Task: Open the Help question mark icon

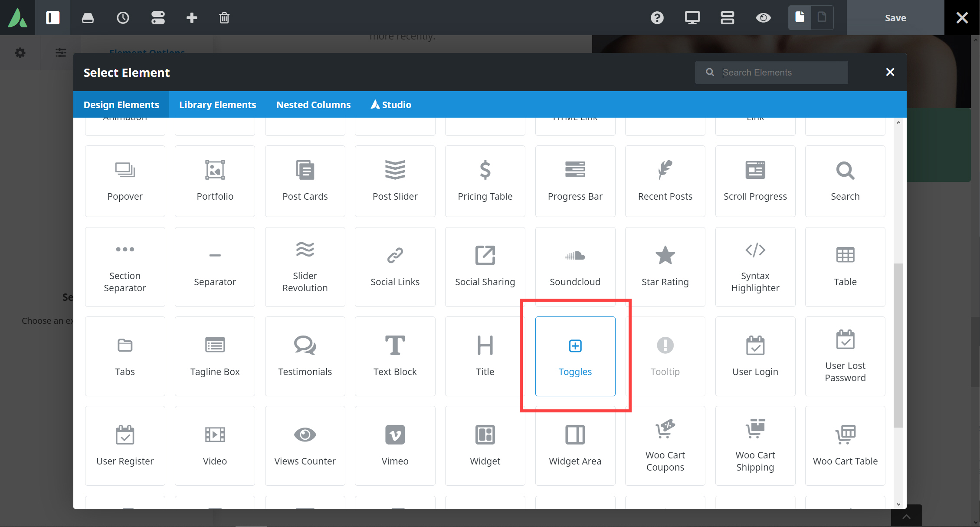Action: [x=657, y=18]
